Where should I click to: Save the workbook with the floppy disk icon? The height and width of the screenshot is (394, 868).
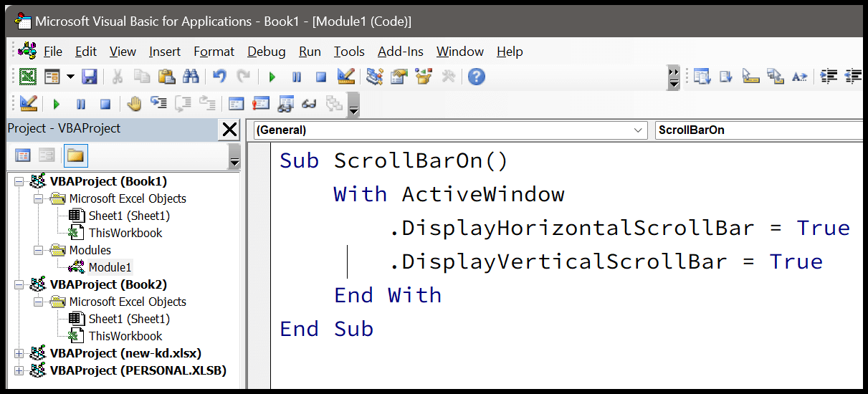[x=90, y=77]
